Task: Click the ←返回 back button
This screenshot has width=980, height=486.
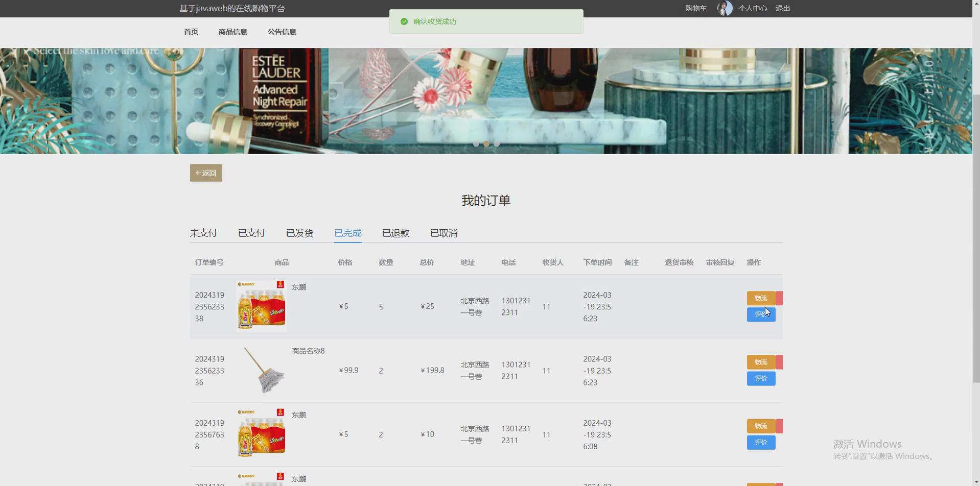Action: pyautogui.click(x=206, y=173)
